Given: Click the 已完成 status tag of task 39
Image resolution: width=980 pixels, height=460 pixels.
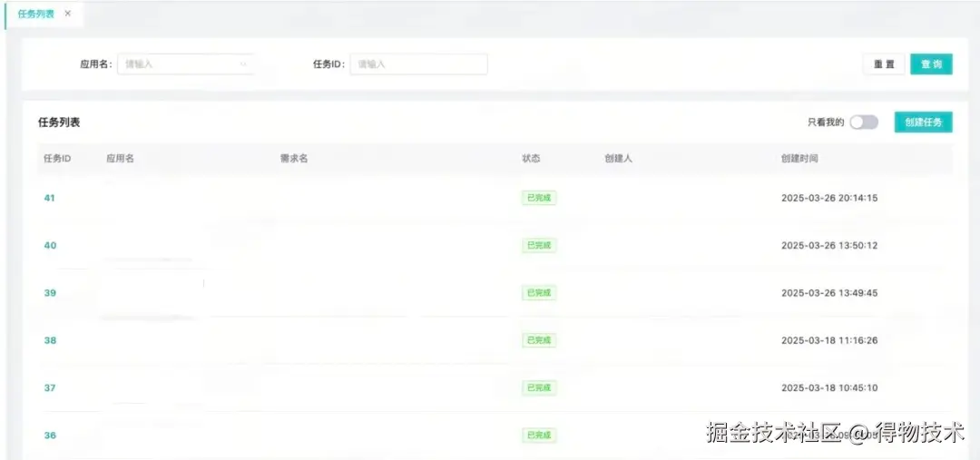Looking at the screenshot, I should pos(539,293).
